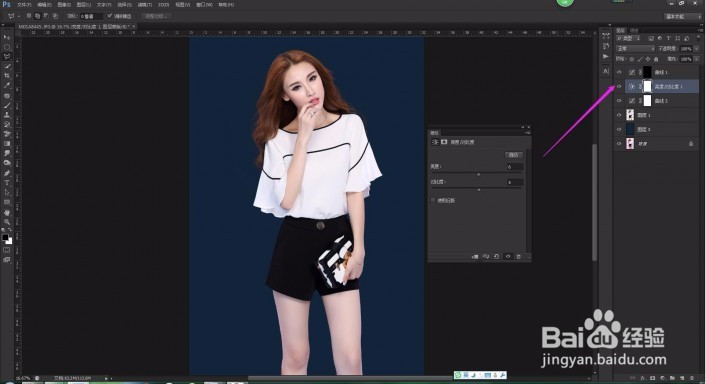Image resolution: width=705 pixels, height=384 pixels.
Task: Select the Crop tool
Action: click(x=7, y=76)
